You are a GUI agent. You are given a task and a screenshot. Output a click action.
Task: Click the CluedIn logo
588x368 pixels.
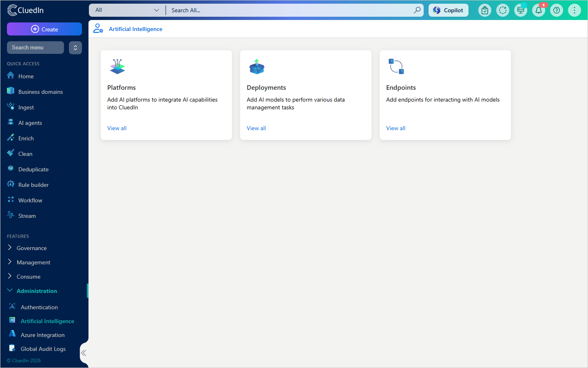pyautogui.click(x=25, y=10)
